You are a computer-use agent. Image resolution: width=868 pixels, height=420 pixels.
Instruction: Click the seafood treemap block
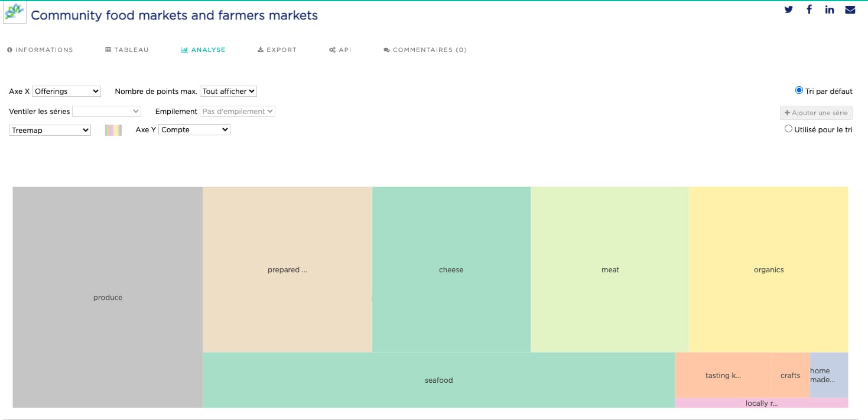click(x=438, y=380)
